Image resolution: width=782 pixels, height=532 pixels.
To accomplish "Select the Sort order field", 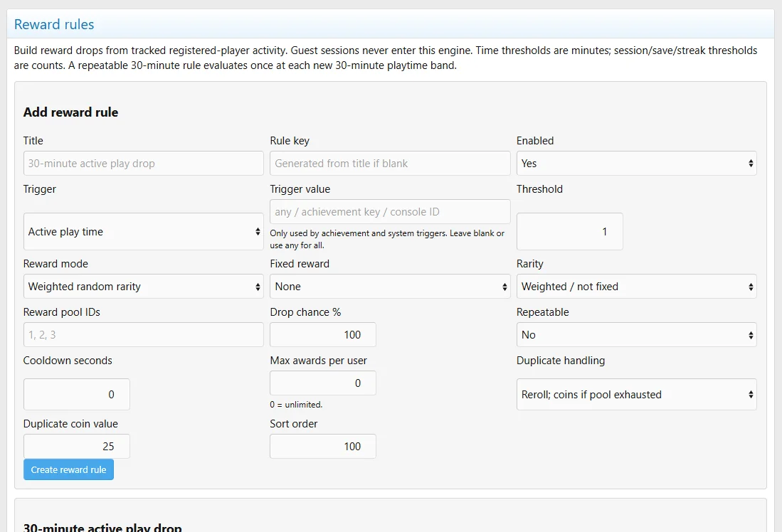I will (x=322, y=446).
